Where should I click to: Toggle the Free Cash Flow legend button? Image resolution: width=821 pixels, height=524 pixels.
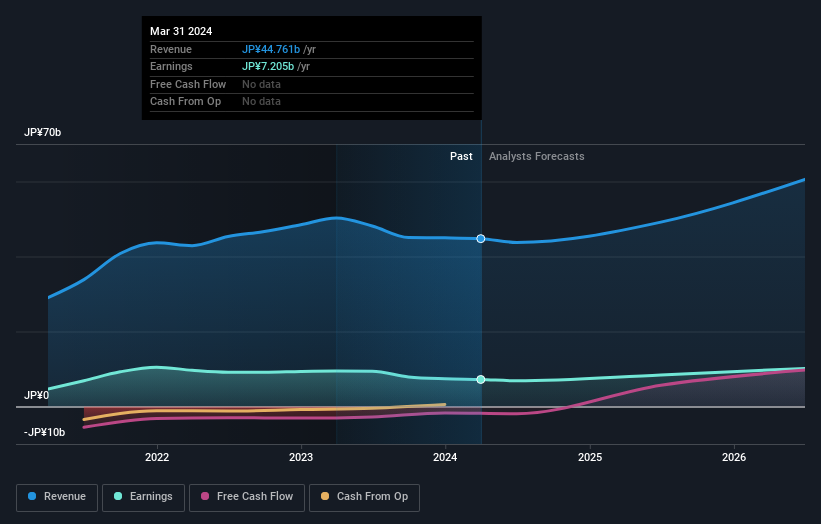click(247, 497)
